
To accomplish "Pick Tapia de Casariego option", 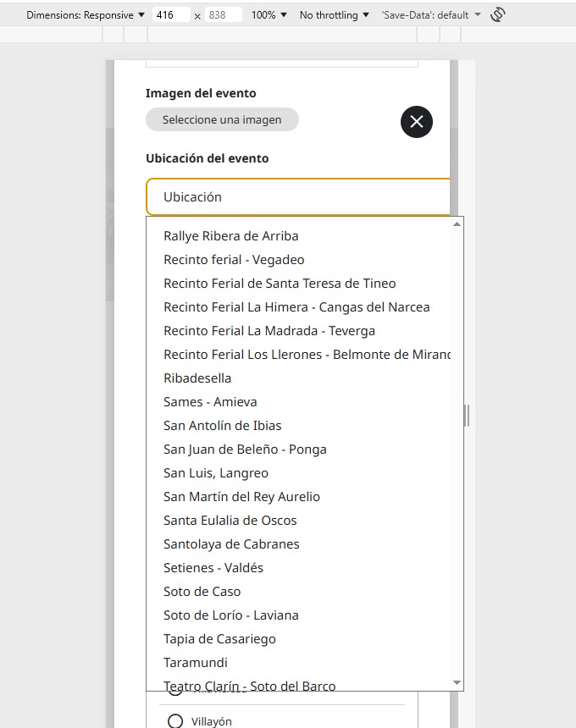I will point(219,639).
